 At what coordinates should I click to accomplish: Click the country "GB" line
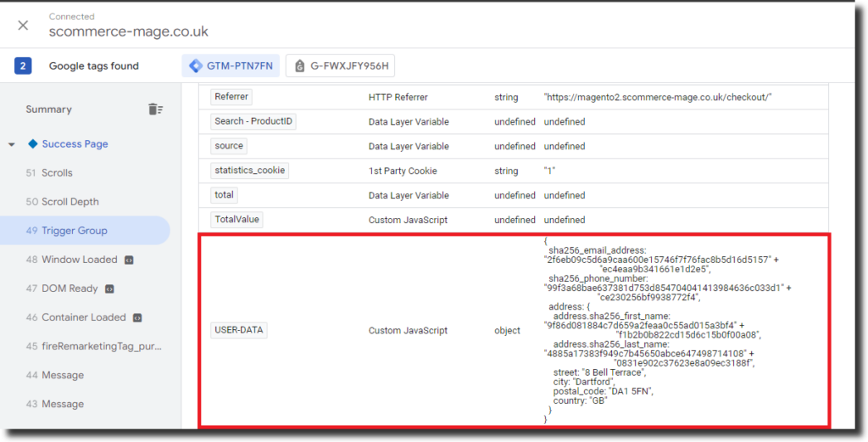tap(580, 400)
